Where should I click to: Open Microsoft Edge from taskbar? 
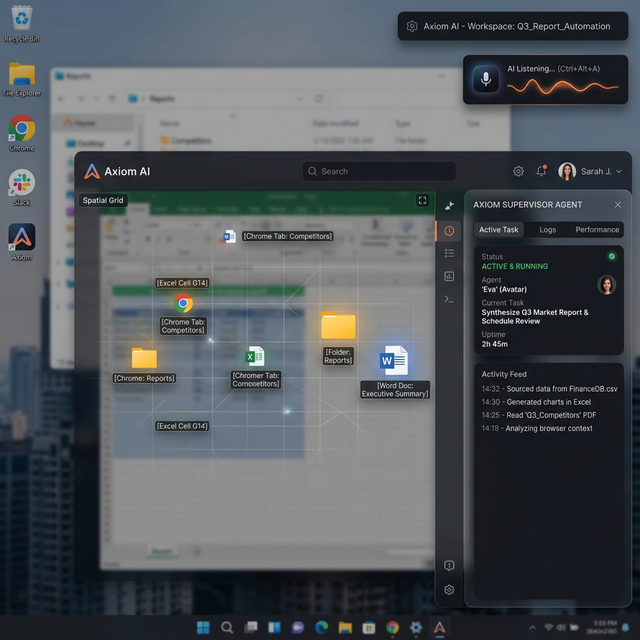coord(322,627)
